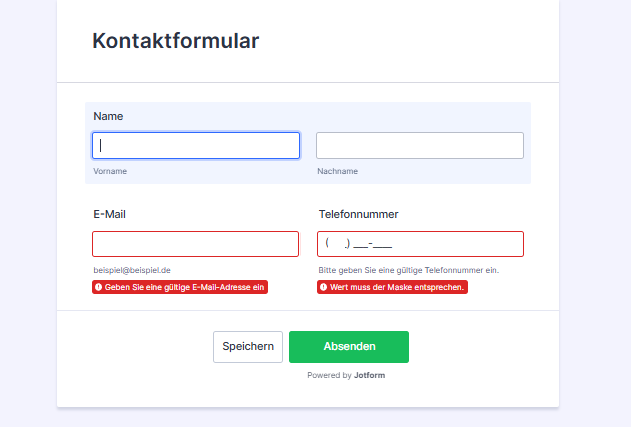Click the Nachname sublabel text
Screen dimensions: 631x427
tap(337, 171)
